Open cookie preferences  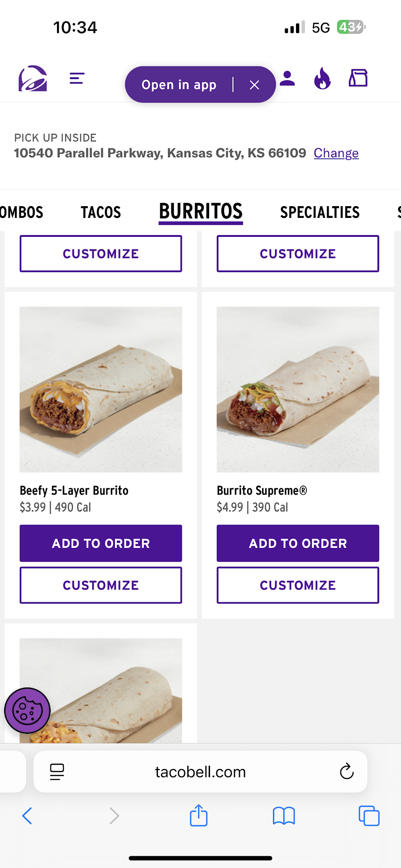(27, 710)
